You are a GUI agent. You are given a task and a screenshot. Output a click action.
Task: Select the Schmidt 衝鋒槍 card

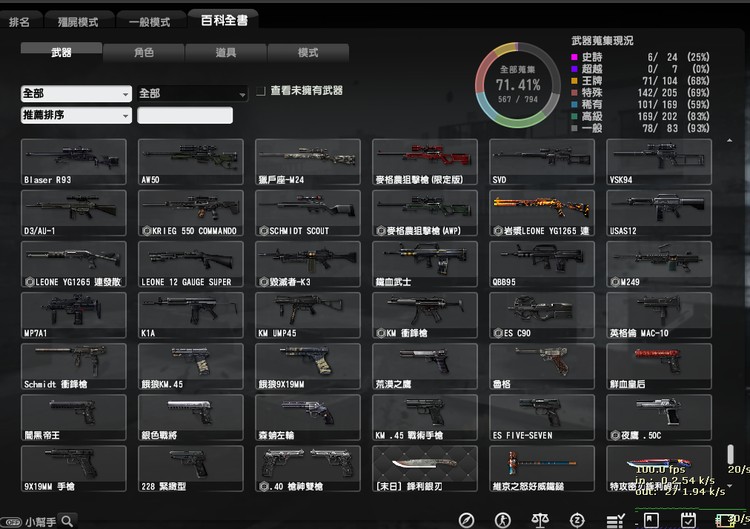74,366
